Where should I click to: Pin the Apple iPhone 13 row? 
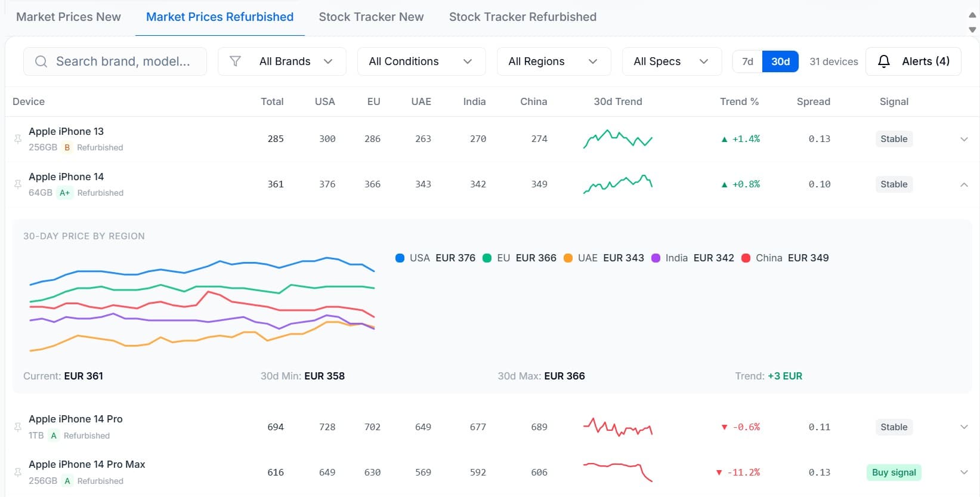tap(18, 139)
